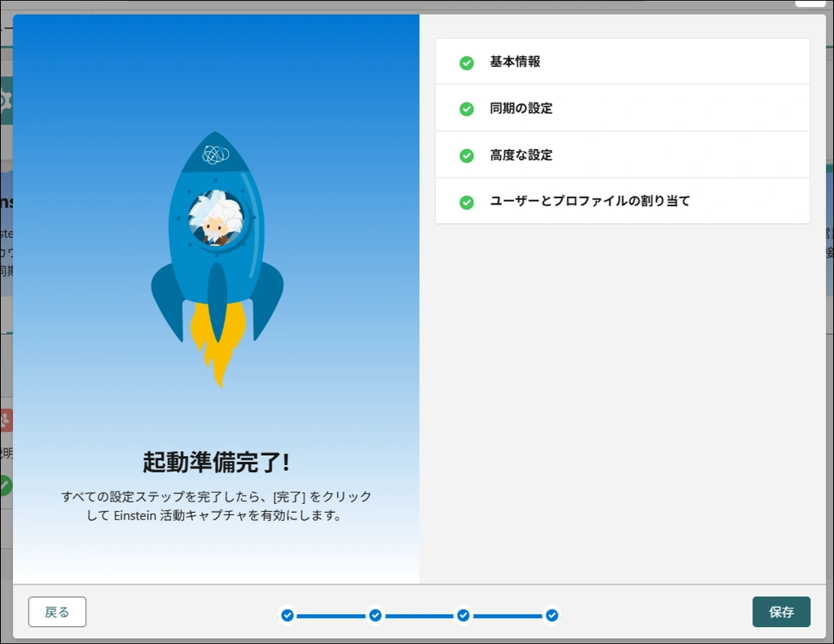This screenshot has width=834, height=644.
Task: Click the 起動準備完了! heading
Action: [x=216, y=462]
